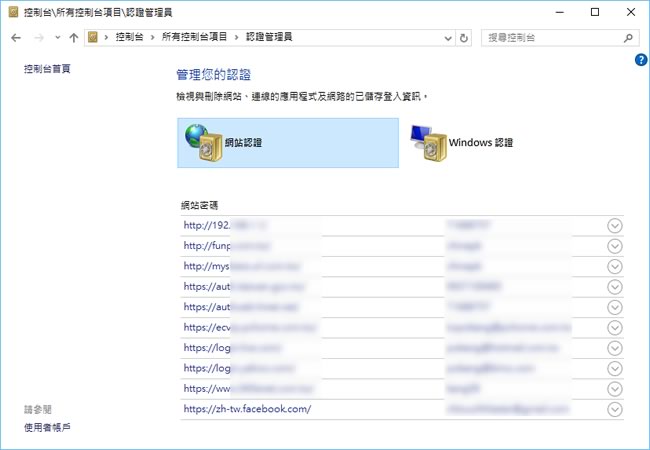Open the recent locations dropdown arrow
Image resolution: width=650 pixels, height=450 pixels.
coord(58,38)
